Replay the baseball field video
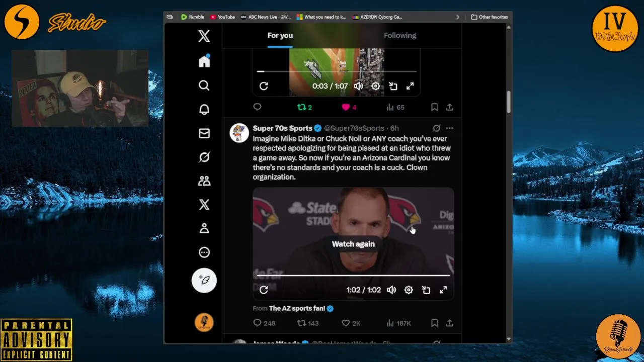The width and height of the screenshot is (644, 362). (264, 86)
